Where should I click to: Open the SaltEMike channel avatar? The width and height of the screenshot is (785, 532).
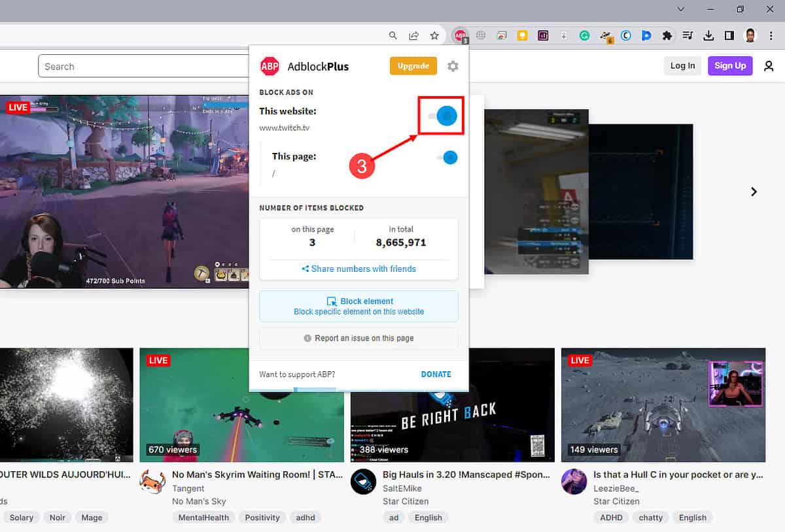point(363,482)
